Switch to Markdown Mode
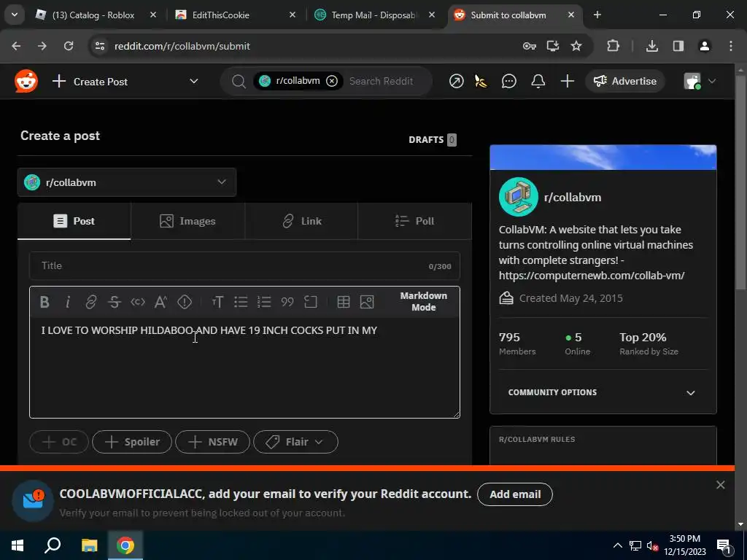Viewport: 747px width, 560px height. [x=424, y=301]
